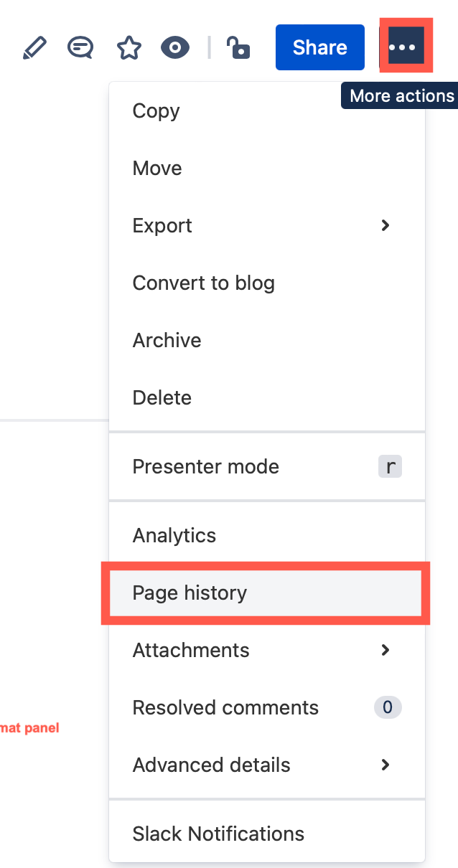Click the Share button
Image resolution: width=458 pixels, height=868 pixels.
point(319,47)
